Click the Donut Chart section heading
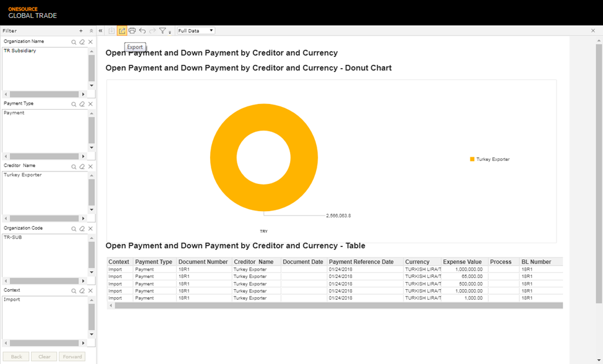 [x=249, y=68]
